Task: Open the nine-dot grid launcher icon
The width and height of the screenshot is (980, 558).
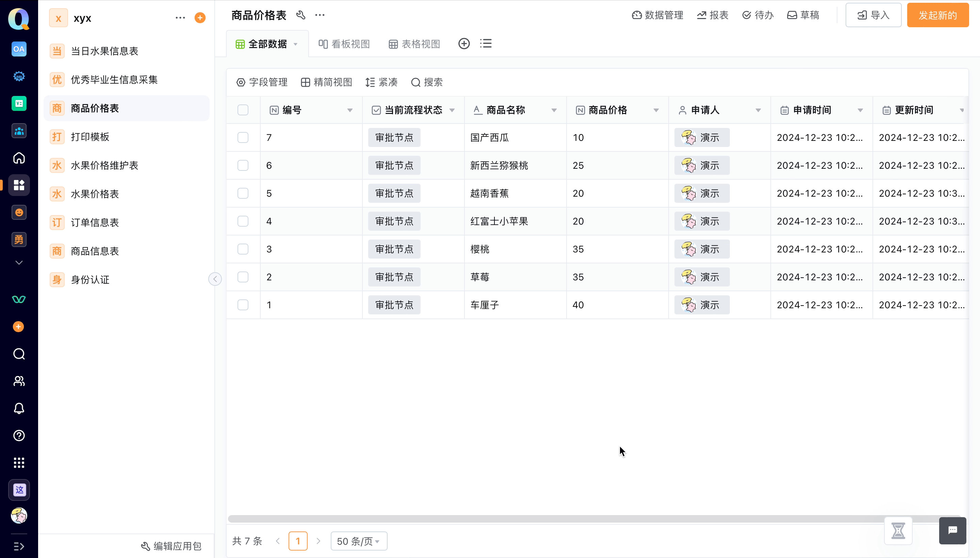Action: 19,463
